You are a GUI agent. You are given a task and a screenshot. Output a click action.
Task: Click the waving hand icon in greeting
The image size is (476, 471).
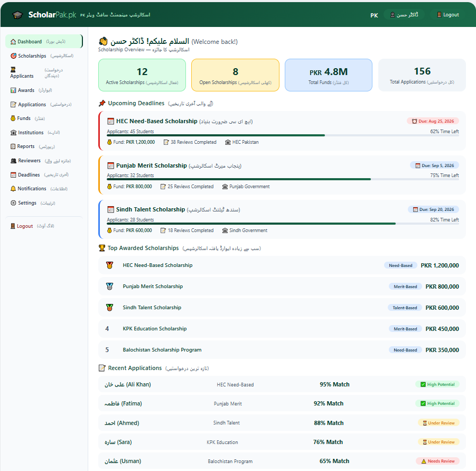(x=103, y=41)
